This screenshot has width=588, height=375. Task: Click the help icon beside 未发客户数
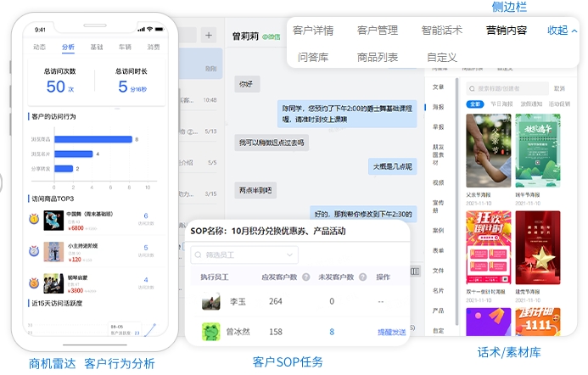pyautogui.click(x=362, y=277)
